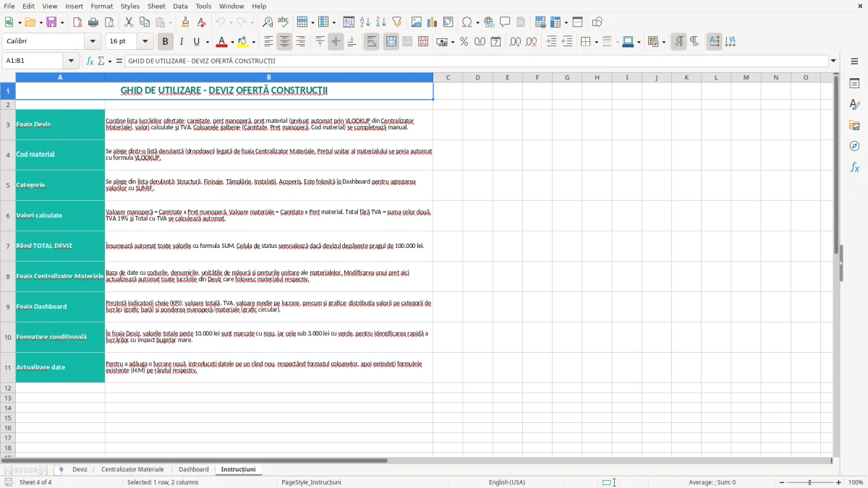The image size is (868, 488).
Task: Expand the Borders dropdown arrow
Action: (x=596, y=42)
